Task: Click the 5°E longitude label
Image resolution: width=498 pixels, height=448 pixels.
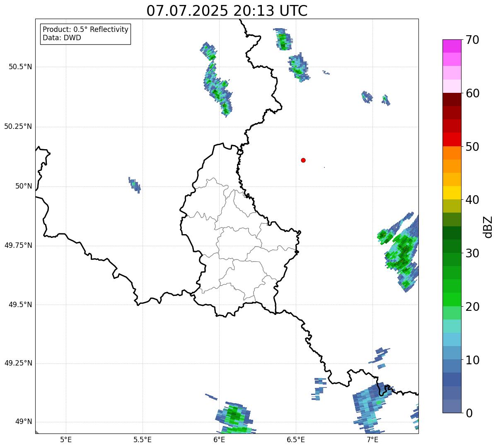Action: point(66,439)
